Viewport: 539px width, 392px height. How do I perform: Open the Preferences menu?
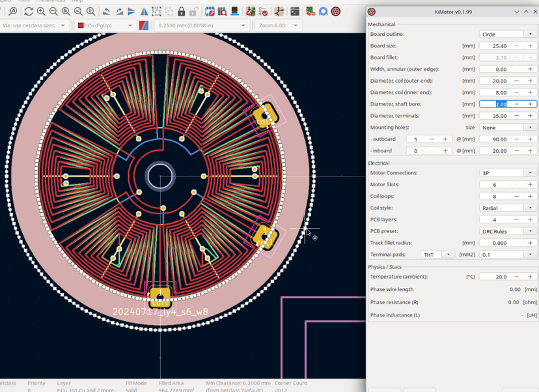[51, 1]
